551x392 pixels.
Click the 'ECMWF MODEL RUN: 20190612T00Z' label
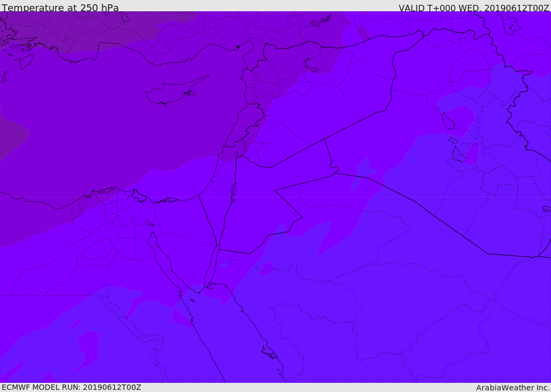point(72,387)
